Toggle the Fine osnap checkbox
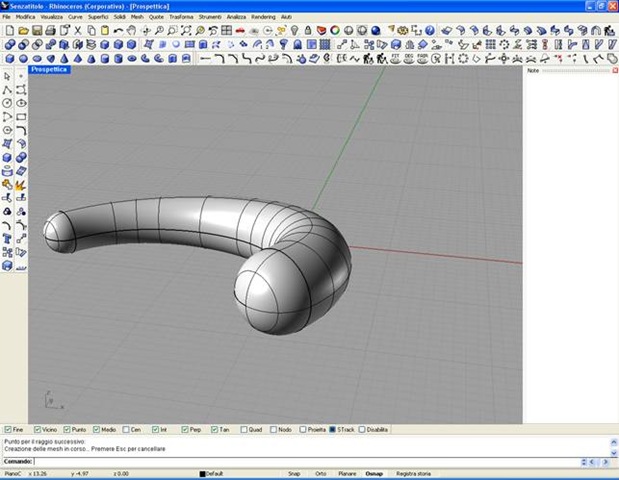This screenshot has height=480, width=619. coord(9,430)
